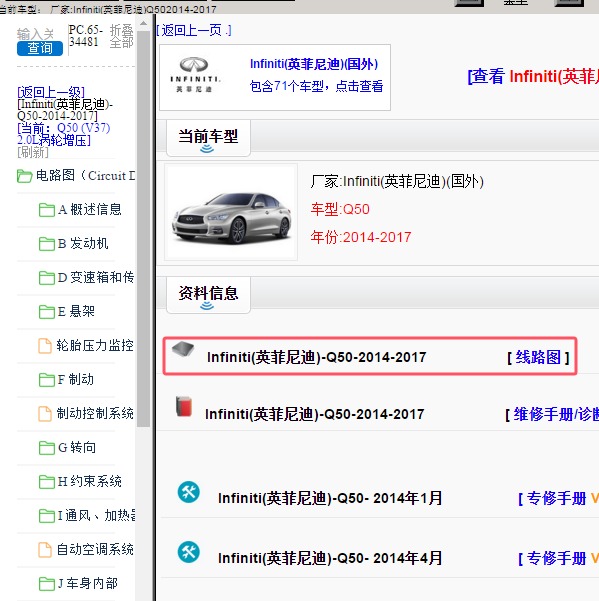Screen dimensions: 599x601
Task: Click folder icon next to J 车身内部
Action: pyautogui.click(x=47, y=583)
